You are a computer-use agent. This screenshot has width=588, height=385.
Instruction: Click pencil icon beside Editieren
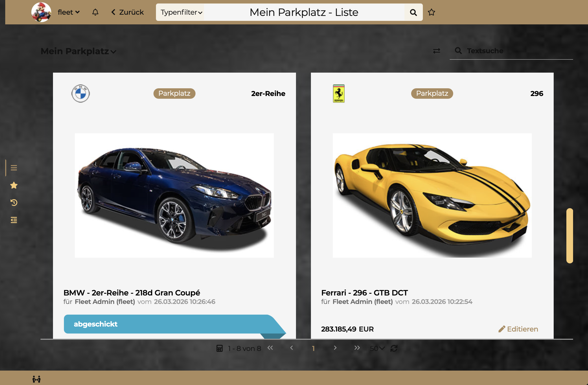point(502,329)
